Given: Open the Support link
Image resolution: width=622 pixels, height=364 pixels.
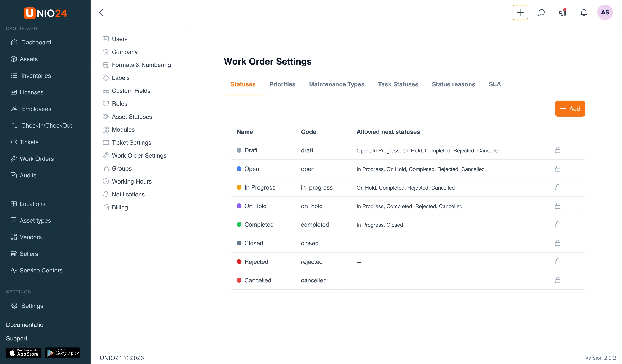Looking at the screenshot, I should [x=17, y=338].
